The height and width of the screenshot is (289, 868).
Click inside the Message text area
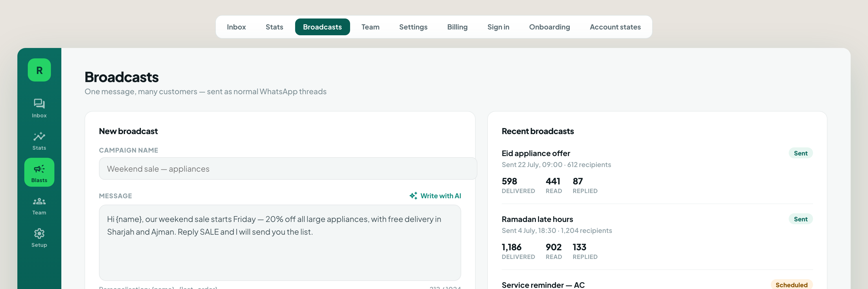click(280, 242)
